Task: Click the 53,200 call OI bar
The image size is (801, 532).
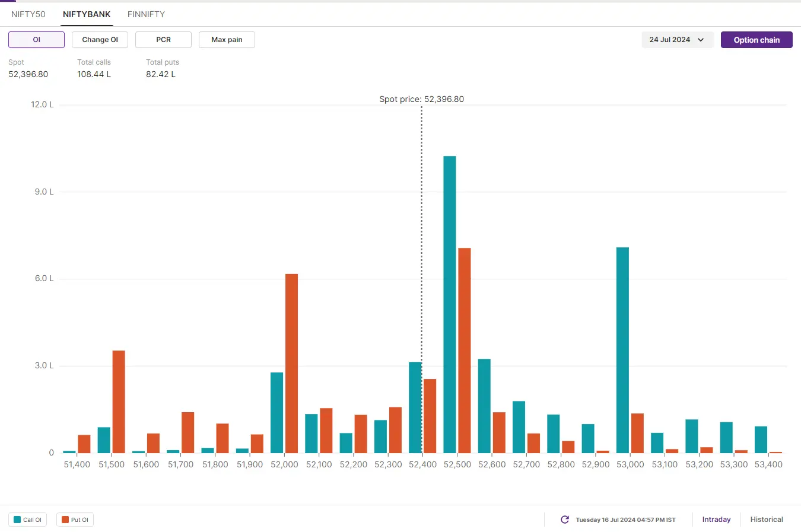Action: (x=691, y=436)
